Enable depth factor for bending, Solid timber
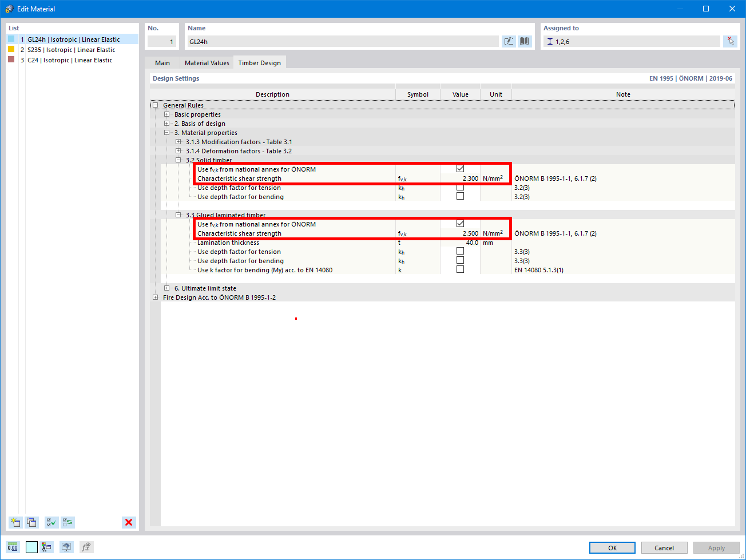Screen dimensions: 746x560 click(x=460, y=196)
